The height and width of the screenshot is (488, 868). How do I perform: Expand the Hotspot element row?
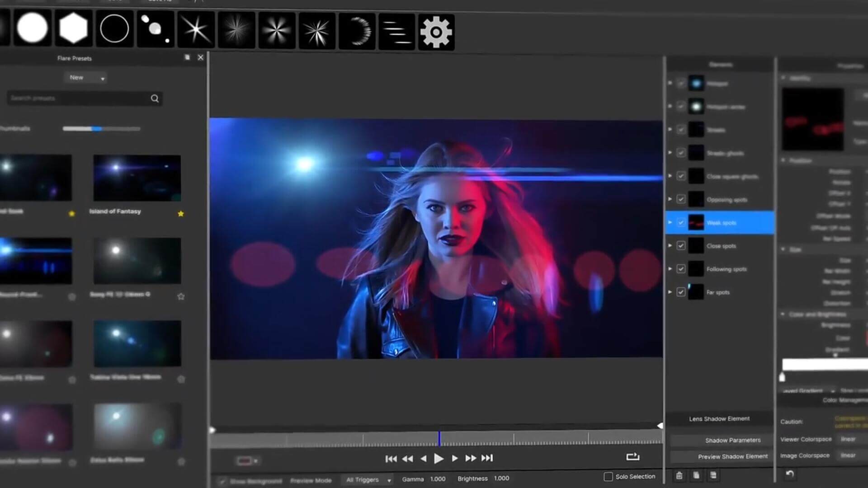pyautogui.click(x=670, y=83)
